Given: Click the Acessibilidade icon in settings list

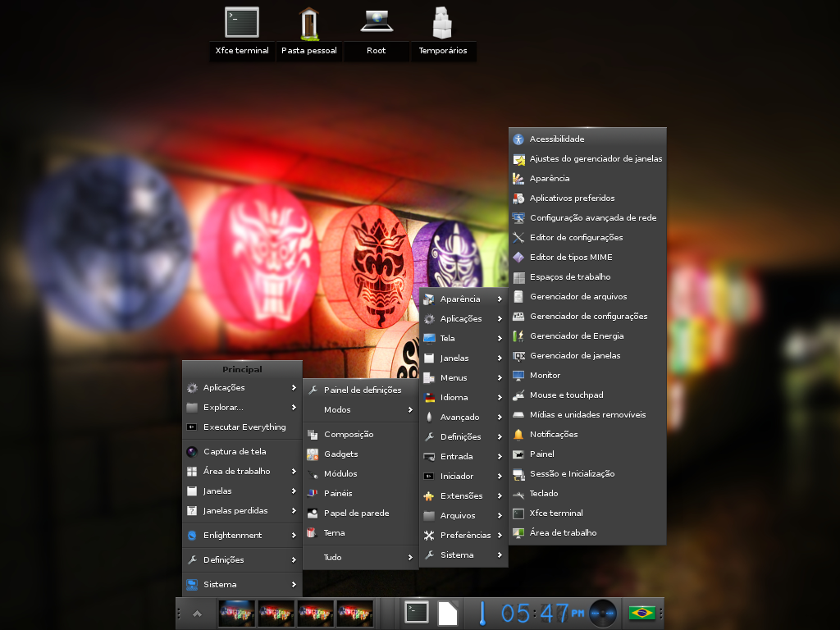Looking at the screenshot, I should (518, 139).
